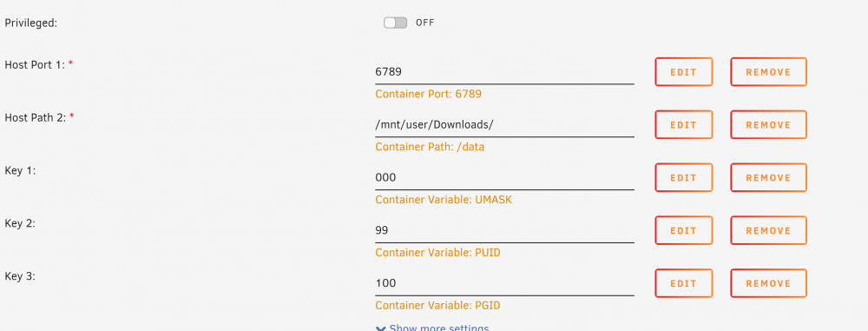Remove the Host Port 1 entry
This screenshot has width=868, height=331.
pyautogui.click(x=768, y=72)
